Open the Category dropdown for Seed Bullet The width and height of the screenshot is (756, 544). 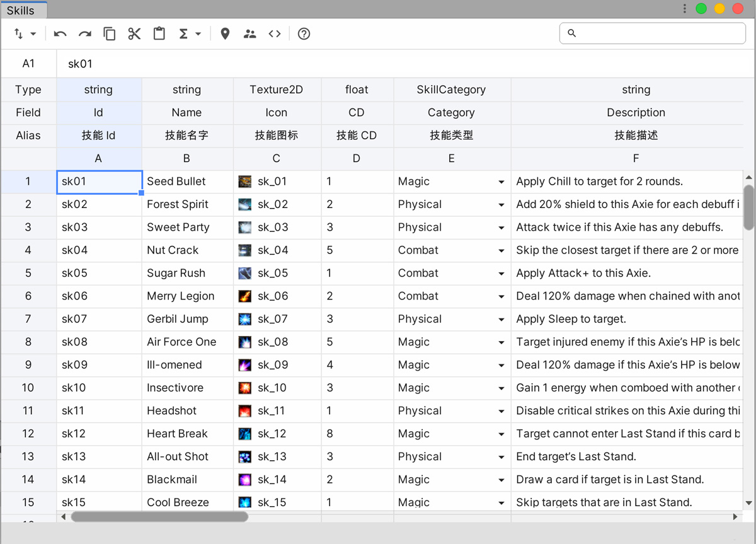pyautogui.click(x=501, y=181)
